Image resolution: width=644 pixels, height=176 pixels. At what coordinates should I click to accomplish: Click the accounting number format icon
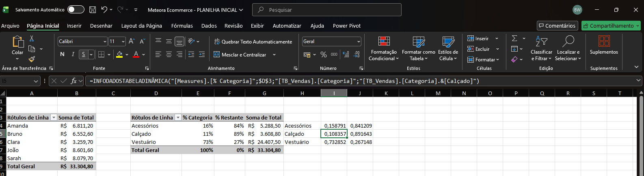(x=307, y=54)
